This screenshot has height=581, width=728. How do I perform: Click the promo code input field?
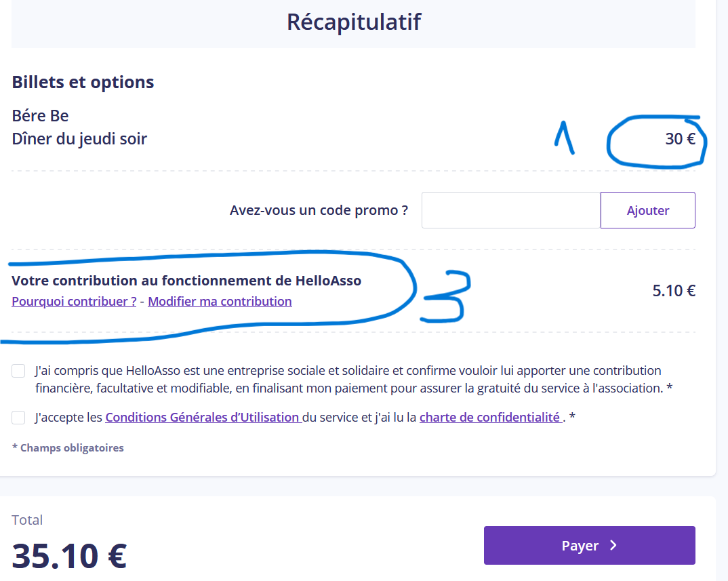(511, 210)
